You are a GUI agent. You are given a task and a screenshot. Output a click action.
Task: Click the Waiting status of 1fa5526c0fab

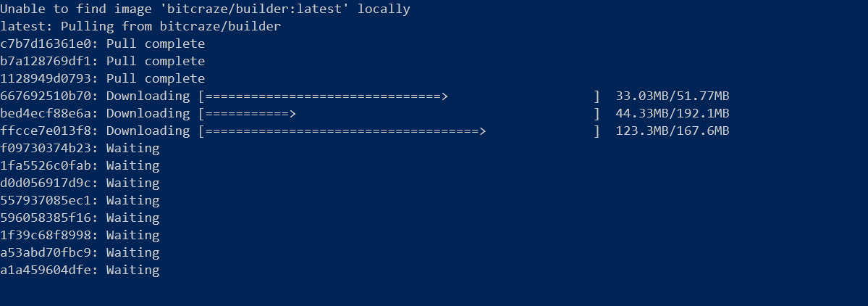click(133, 166)
